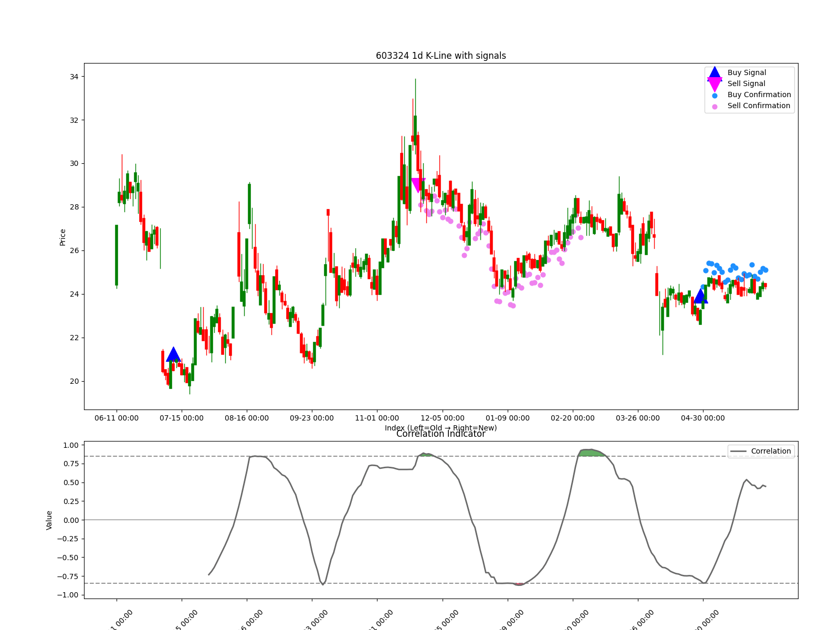Click the price tick label '22'
Viewport: 840px width, 630px height.
coord(74,338)
